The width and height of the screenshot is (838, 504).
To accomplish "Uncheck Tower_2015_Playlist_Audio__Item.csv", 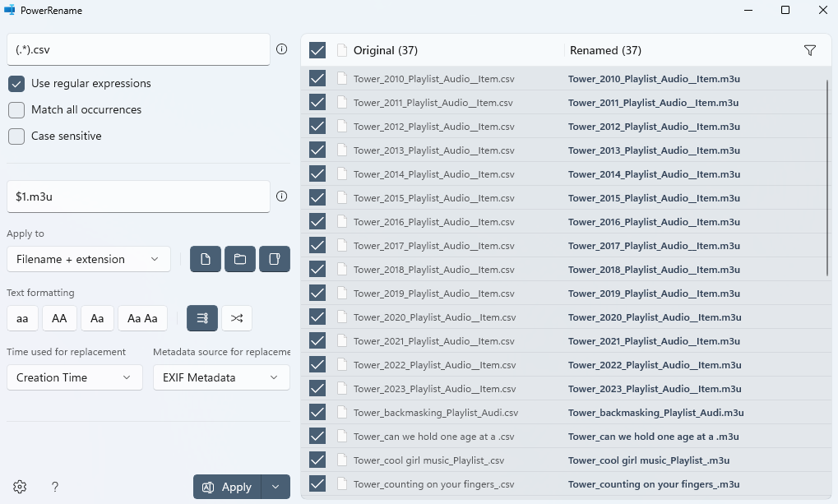I will point(317,197).
